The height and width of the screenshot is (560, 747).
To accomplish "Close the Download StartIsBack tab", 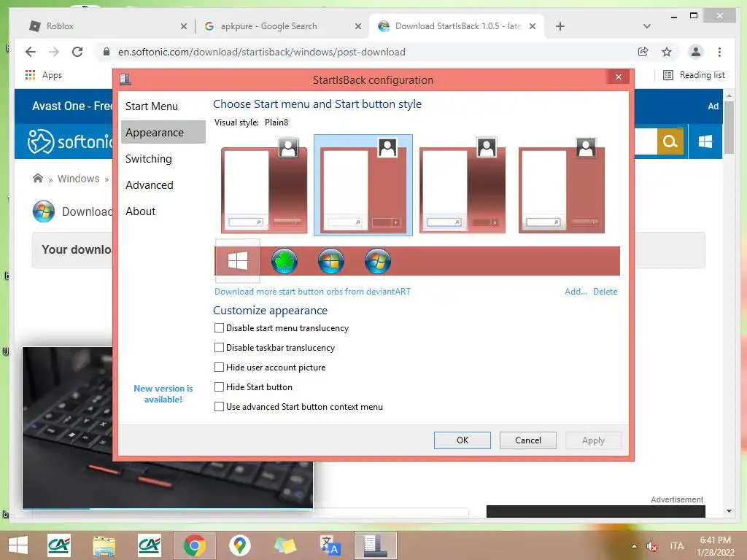I will [x=533, y=27].
